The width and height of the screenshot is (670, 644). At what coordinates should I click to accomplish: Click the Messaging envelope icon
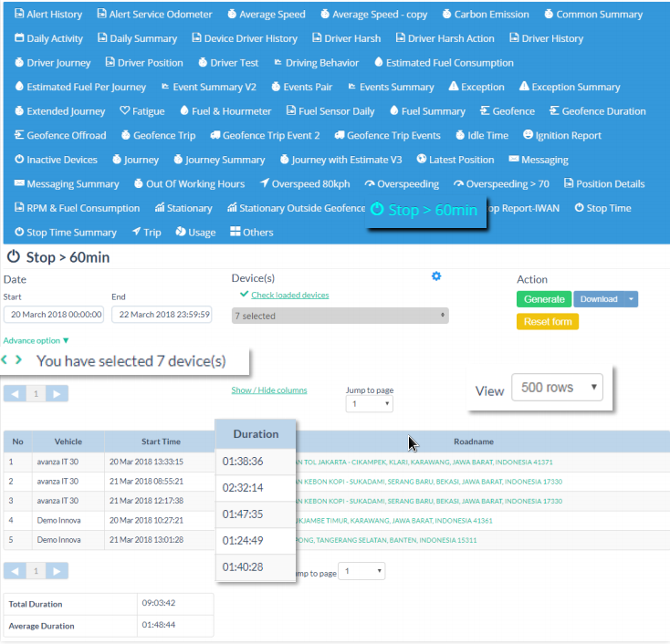(514, 159)
